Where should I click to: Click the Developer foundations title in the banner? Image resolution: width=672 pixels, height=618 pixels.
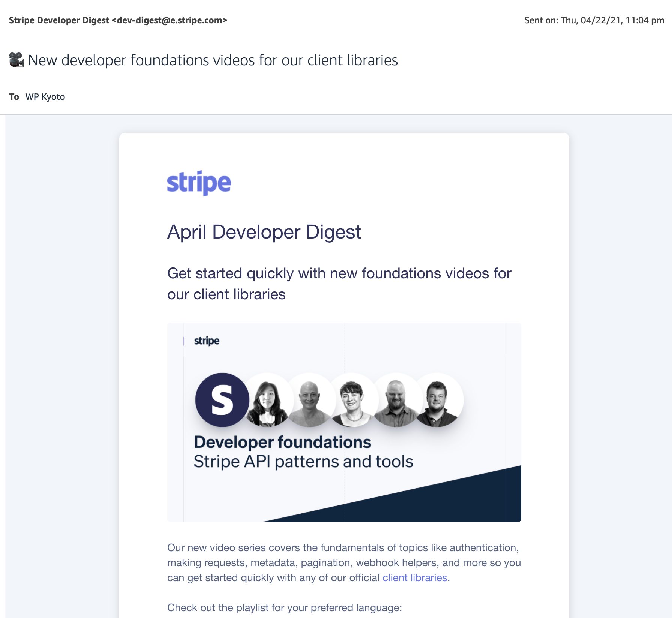[x=282, y=442]
